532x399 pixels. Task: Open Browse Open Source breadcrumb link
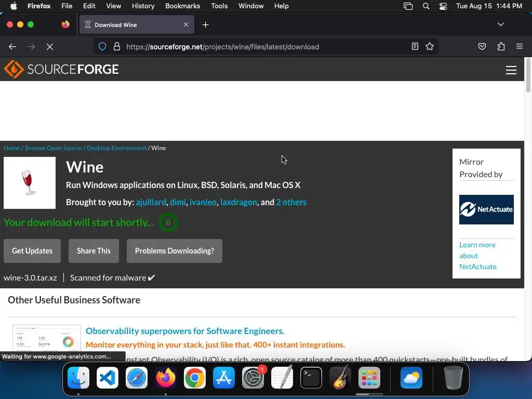[x=54, y=148]
